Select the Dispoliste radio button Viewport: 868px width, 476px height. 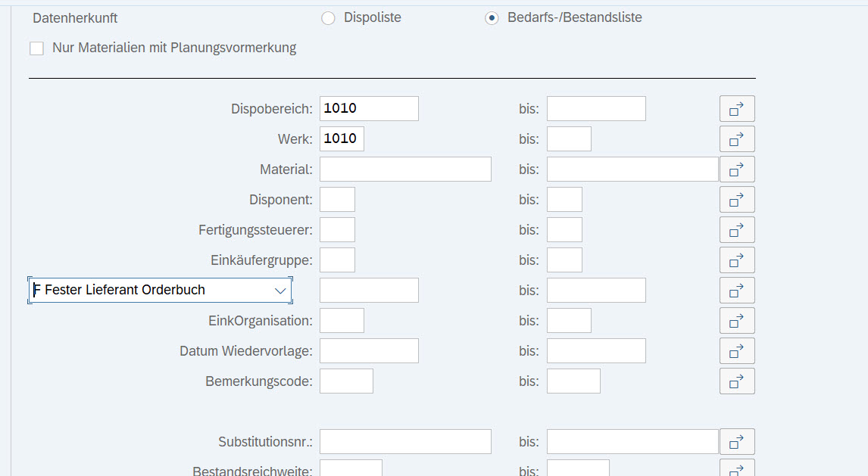328,18
